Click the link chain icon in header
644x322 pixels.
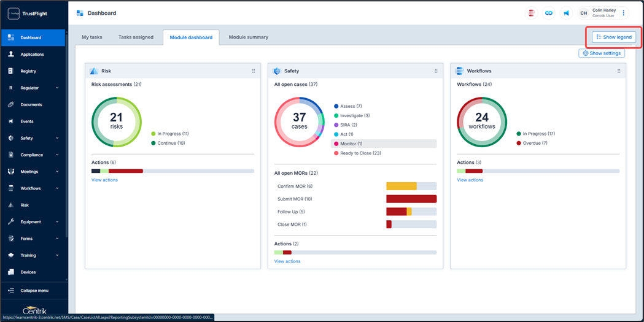[x=549, y=13]
